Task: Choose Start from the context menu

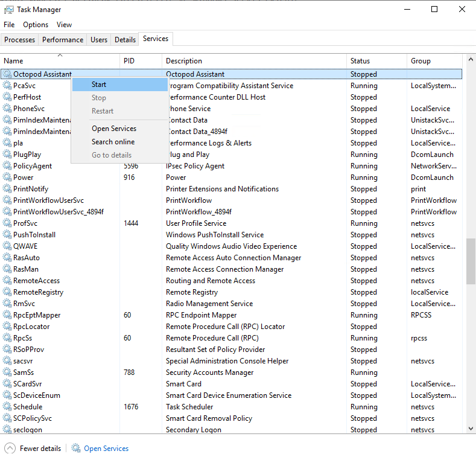Action: tap(120, 85)
